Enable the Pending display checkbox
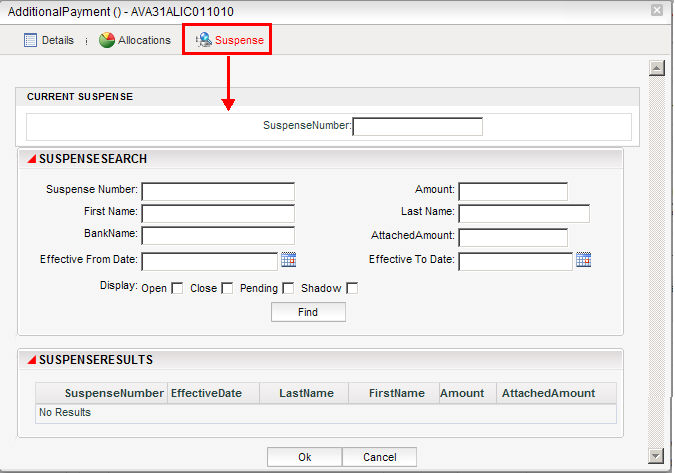This screenshot has height=473, width=675. click(288, 288)
